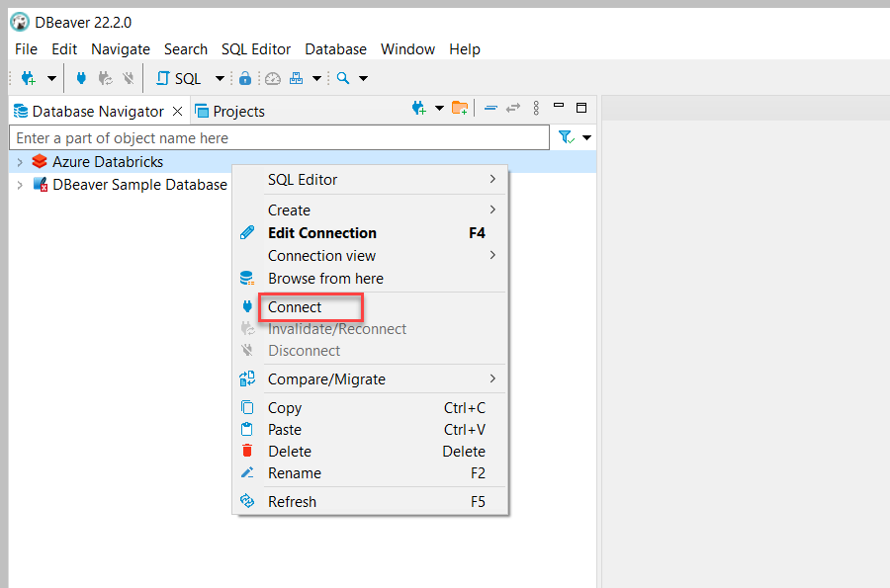Screen dimensions: 890x588
Task: Choose Edit Connection from the context menu
Action: coord(370,233)
